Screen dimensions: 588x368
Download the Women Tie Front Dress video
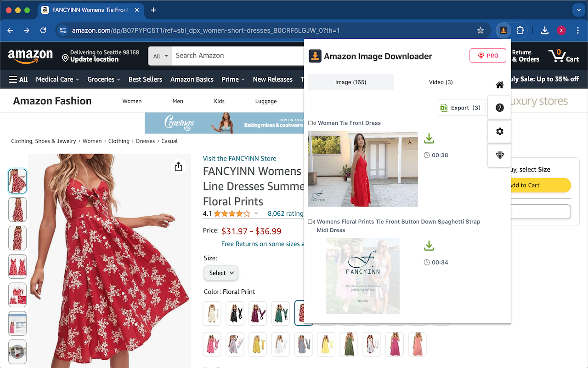pyautogui.click(x=429, y=138)
